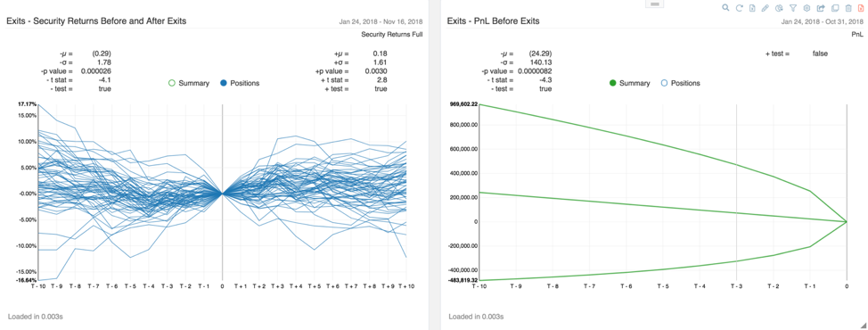Click the Security Returns Full label
The width and height of the screenshot is (868, 330).
click(392, 34)
